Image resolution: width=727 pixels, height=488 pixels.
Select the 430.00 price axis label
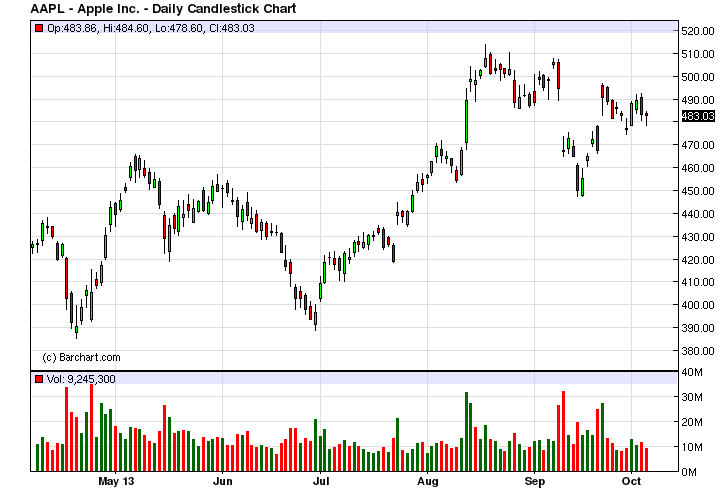point(698,237)
